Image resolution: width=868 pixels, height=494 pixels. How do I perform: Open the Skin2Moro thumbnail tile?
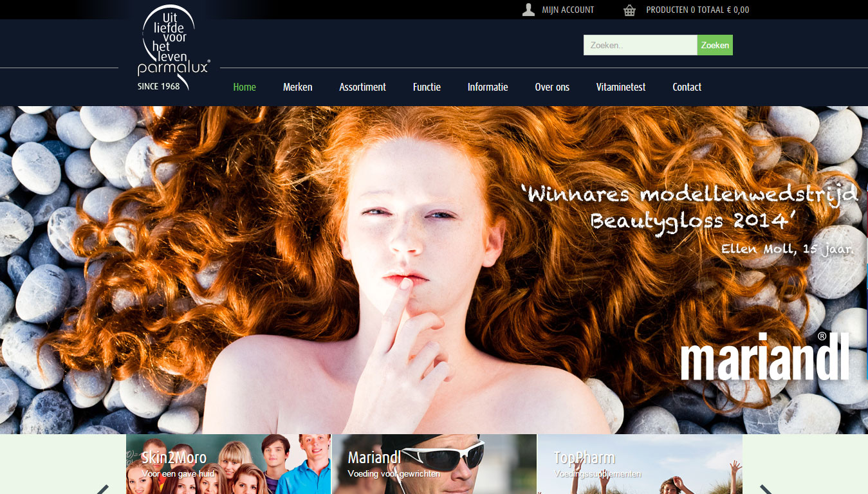228,464
